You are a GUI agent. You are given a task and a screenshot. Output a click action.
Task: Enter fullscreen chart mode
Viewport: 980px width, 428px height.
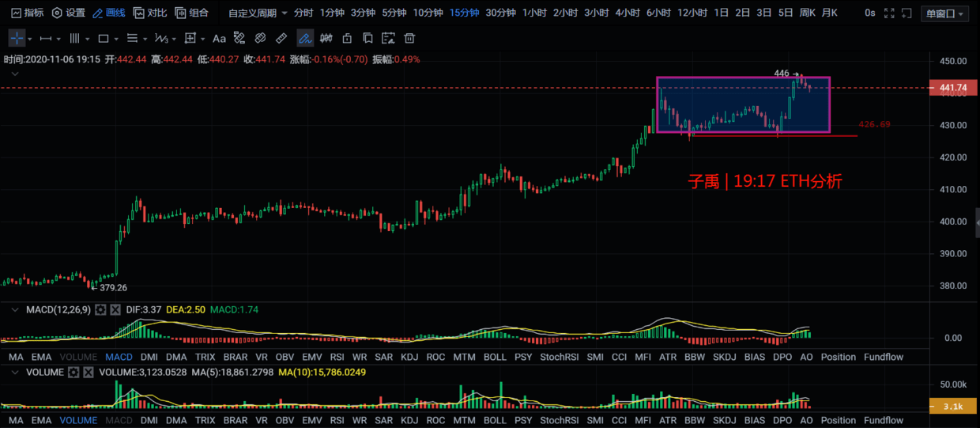[890, 13]
